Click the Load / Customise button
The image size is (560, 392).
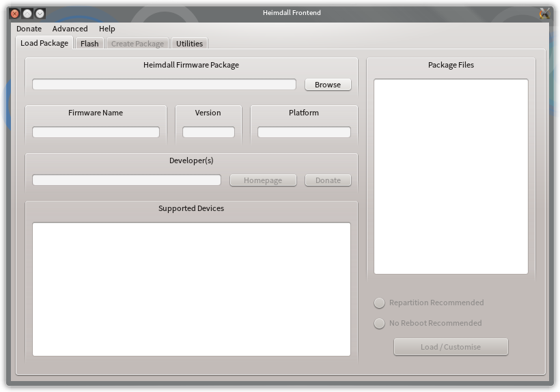(451, 347)
